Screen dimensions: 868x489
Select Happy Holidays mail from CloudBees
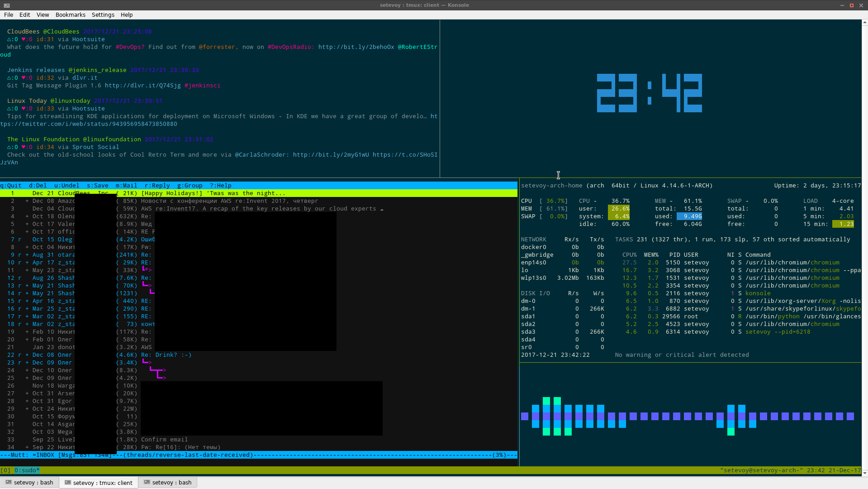[259, 193]
